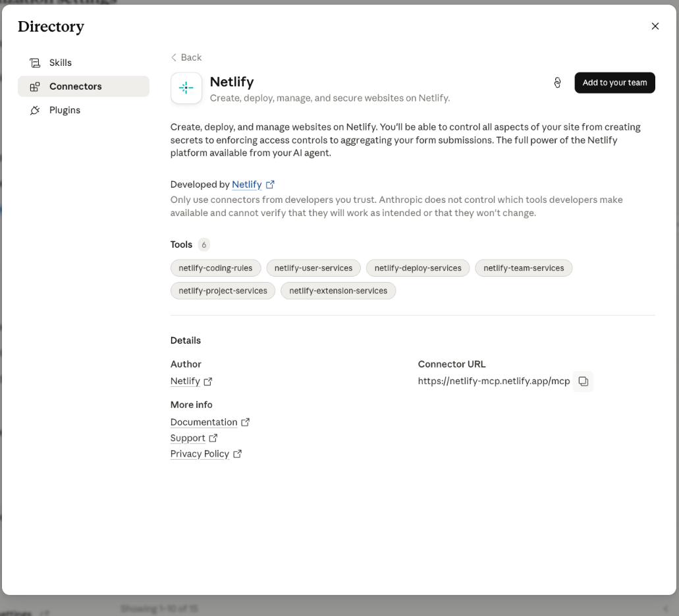The image size is (679, 616).
Task: Click the Netlify connector title heading
Action: point(232,82)
